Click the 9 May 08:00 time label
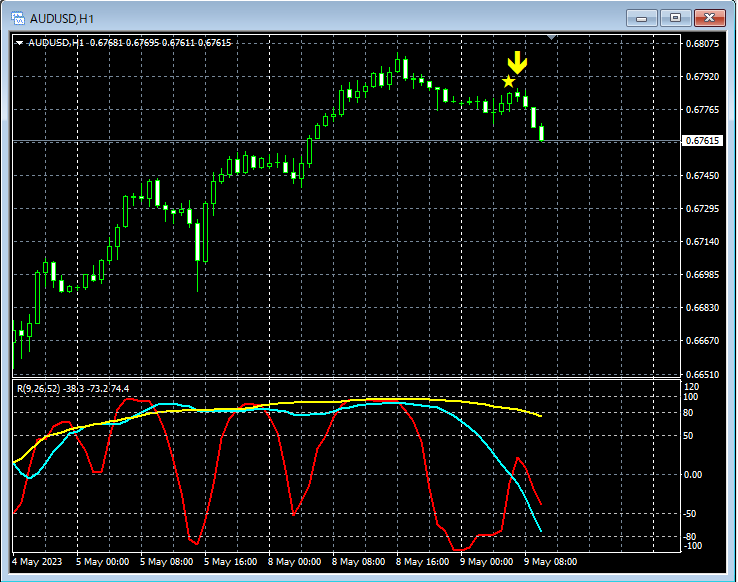This screenshot has width=738, height=582. coord(550,562)
